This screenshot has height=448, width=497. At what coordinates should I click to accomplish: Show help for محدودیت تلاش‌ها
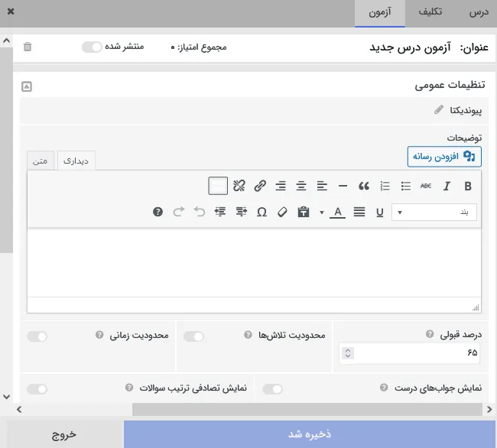248,335
